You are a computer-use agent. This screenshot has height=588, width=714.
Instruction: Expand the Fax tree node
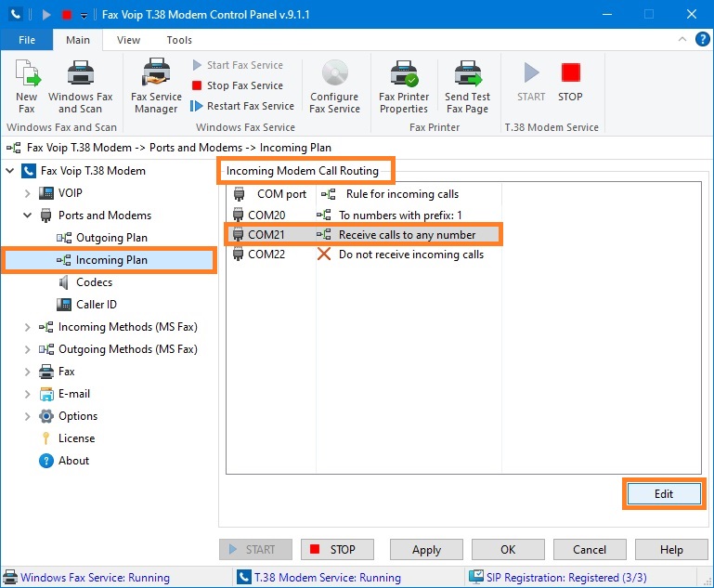tap(27, 372)
